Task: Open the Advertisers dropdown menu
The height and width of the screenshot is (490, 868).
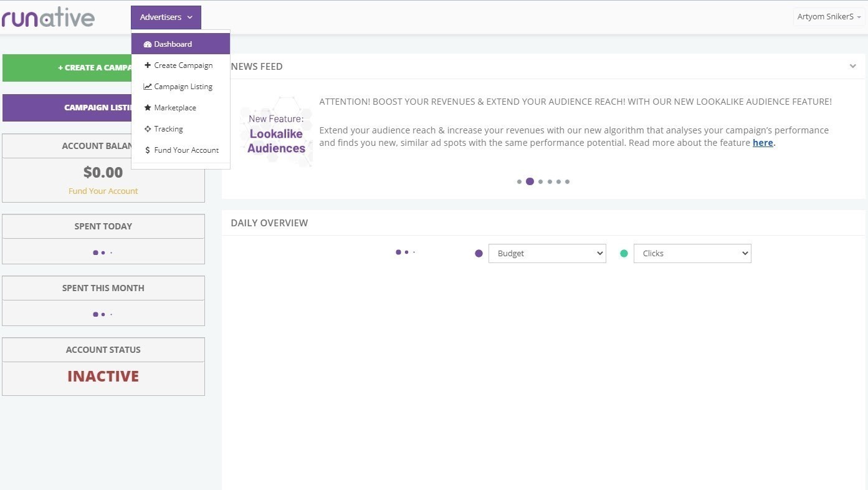Action: pos(166,17)
